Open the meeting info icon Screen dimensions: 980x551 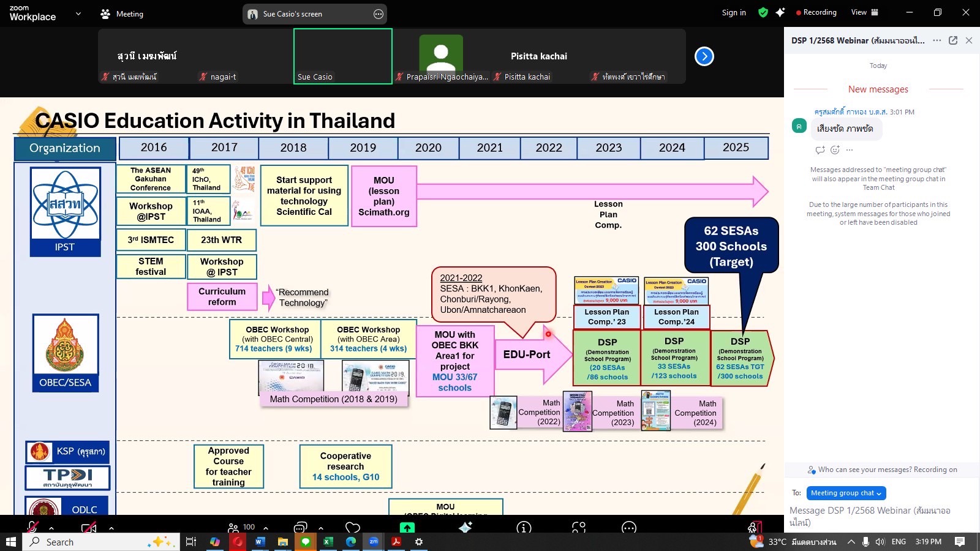click(x=524, y=527)
